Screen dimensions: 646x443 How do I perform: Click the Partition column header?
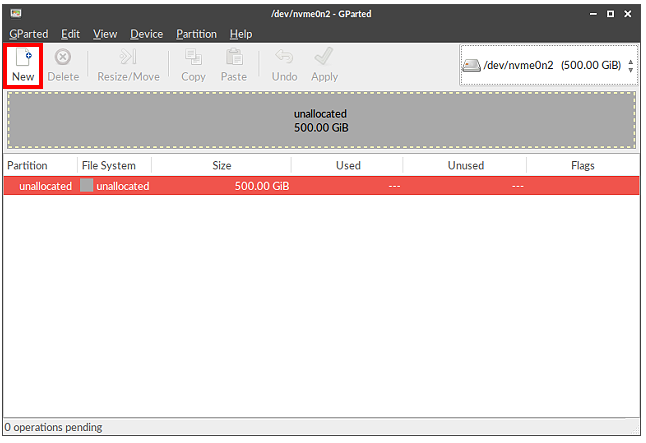[40, 166]
